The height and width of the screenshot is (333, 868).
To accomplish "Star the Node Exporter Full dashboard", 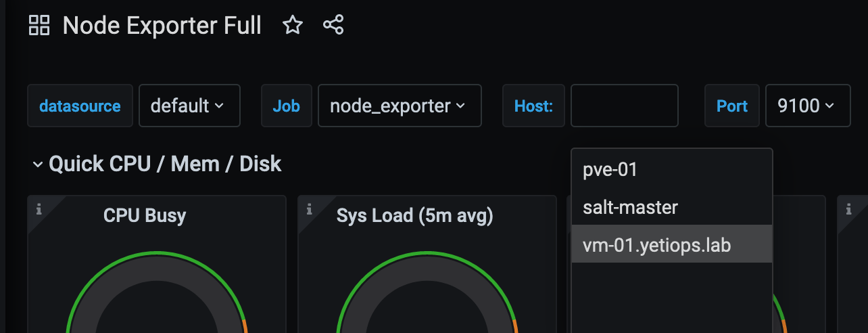I will [x=292, y=26].
